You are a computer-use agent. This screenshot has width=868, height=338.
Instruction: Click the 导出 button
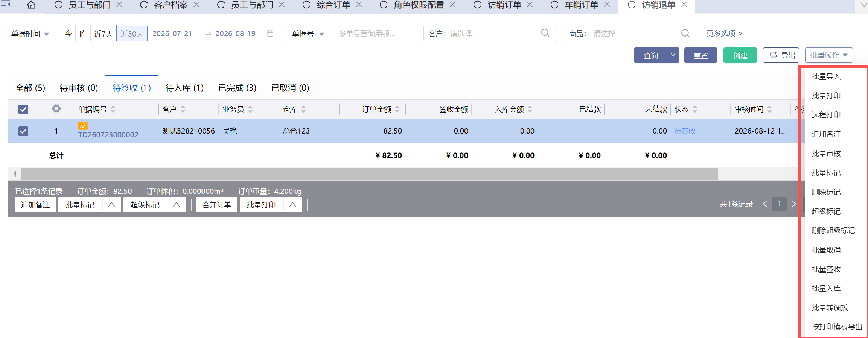[x=781, y=55]
